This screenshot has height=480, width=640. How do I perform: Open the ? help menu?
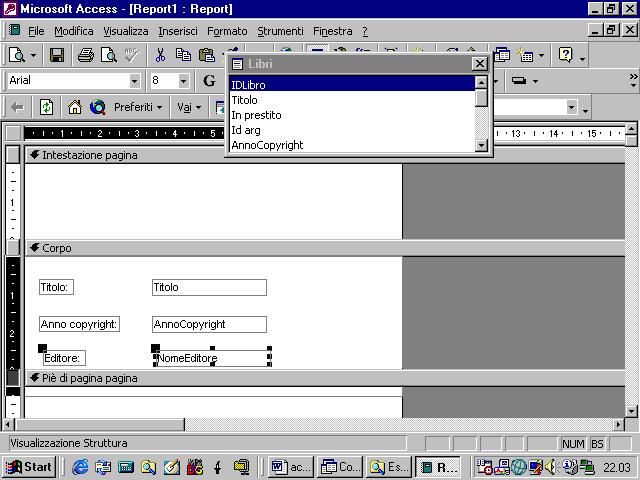point(365,31)
